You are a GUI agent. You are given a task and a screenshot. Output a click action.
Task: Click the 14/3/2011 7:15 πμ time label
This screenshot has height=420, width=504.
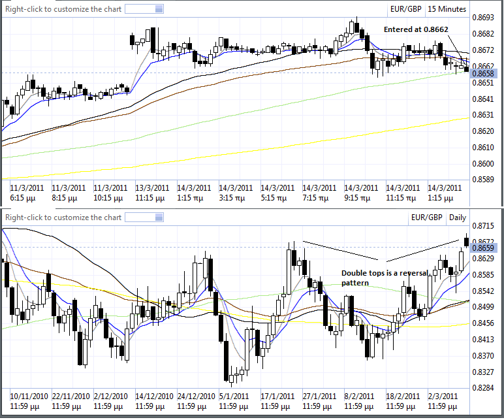[x=319, y=193]
